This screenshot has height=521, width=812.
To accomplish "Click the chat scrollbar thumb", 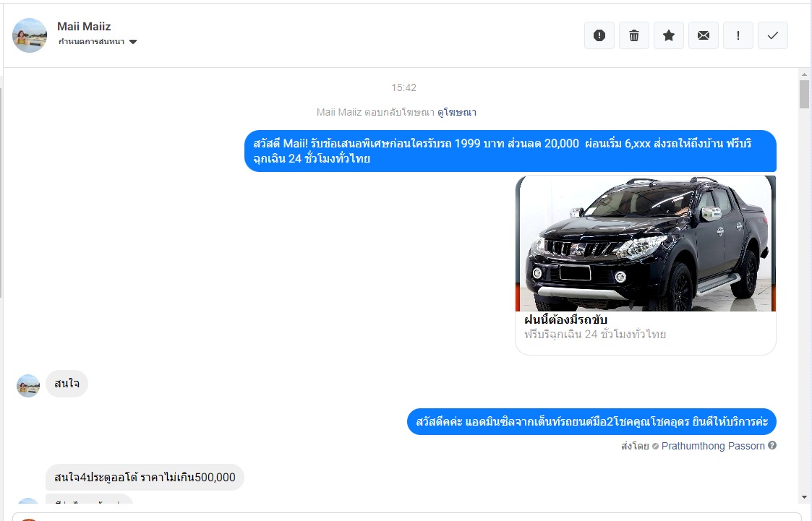I will (804, 95).
